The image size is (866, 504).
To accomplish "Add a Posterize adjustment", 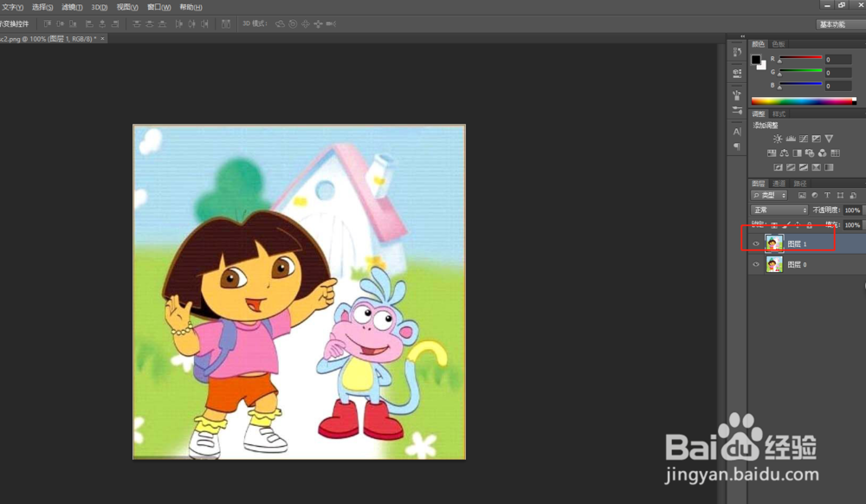I will [791, 167].
